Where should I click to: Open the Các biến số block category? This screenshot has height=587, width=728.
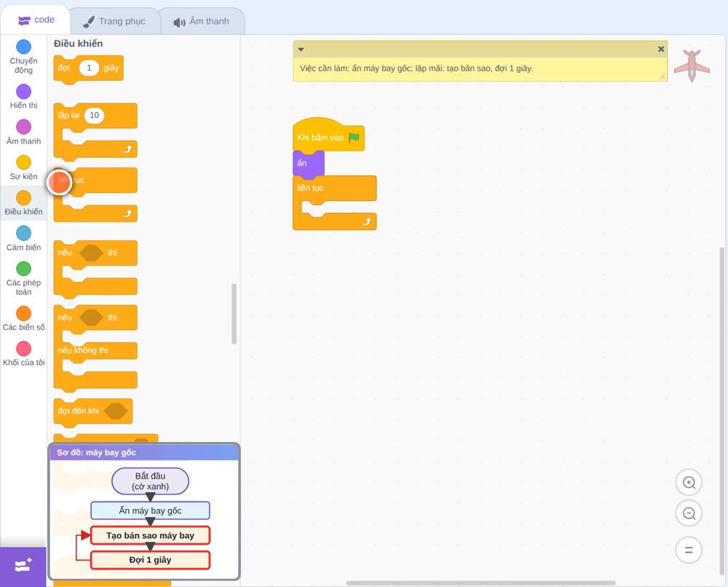pyautogui.click(x=24, y=318)
